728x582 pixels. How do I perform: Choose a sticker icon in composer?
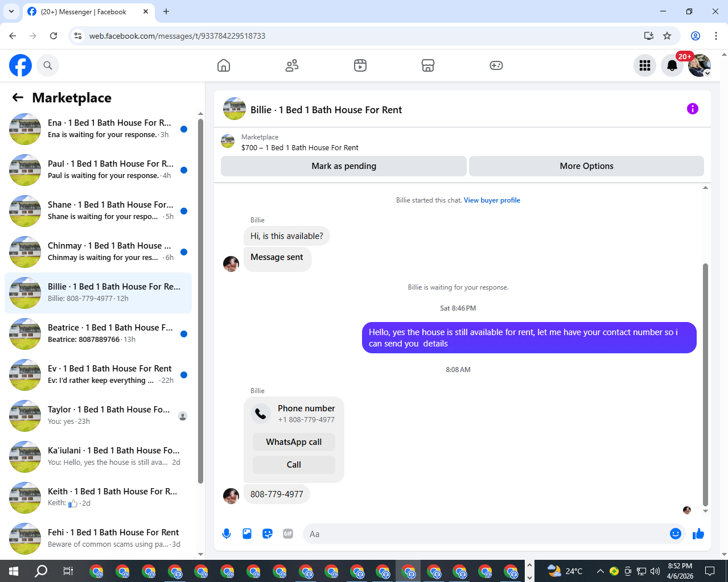(x=268, y=534)
